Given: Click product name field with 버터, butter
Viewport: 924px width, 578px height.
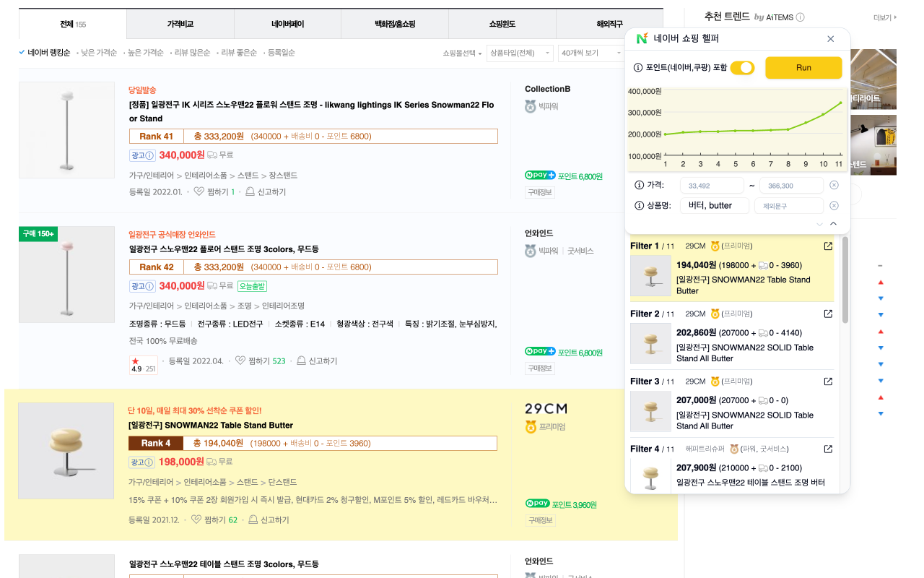Looking at the screenshot, I should [x=715, y=206].
